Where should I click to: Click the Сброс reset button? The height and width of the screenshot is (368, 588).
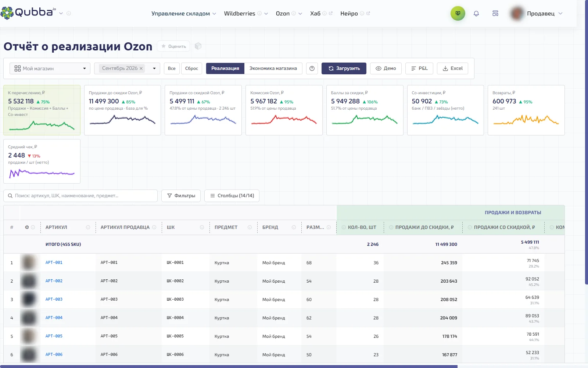point(191,68)
